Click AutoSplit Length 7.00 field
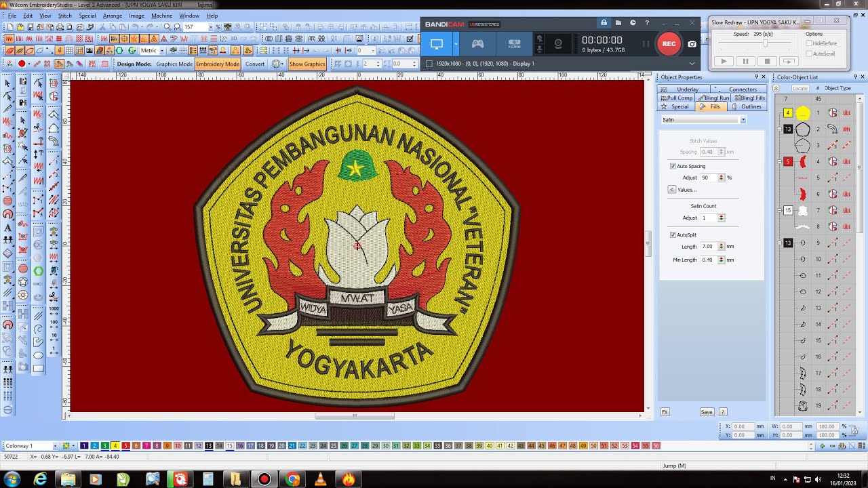 pyautogui.click(x=709, y=247)
